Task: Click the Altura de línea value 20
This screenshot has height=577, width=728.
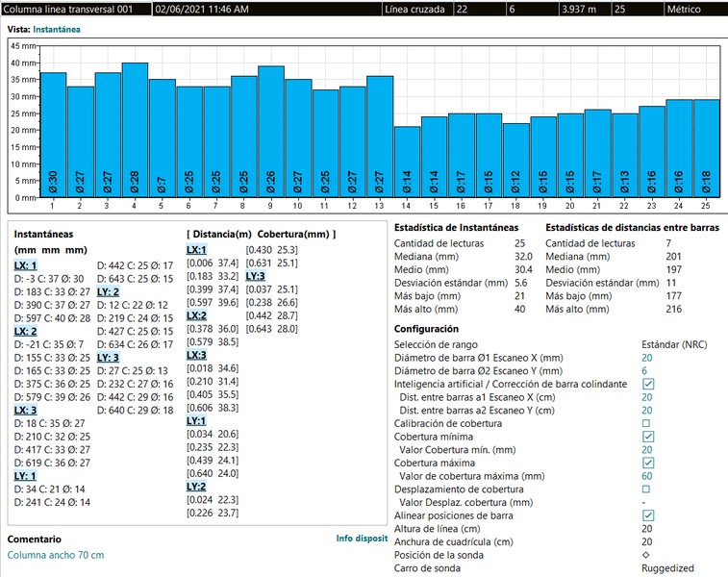Action: (647, 529)
